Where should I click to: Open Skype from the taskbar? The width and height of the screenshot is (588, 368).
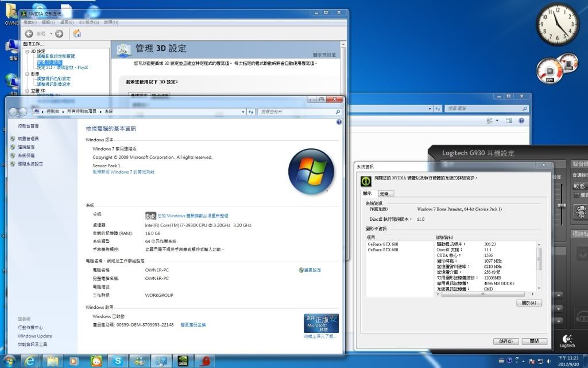[118, 361]
